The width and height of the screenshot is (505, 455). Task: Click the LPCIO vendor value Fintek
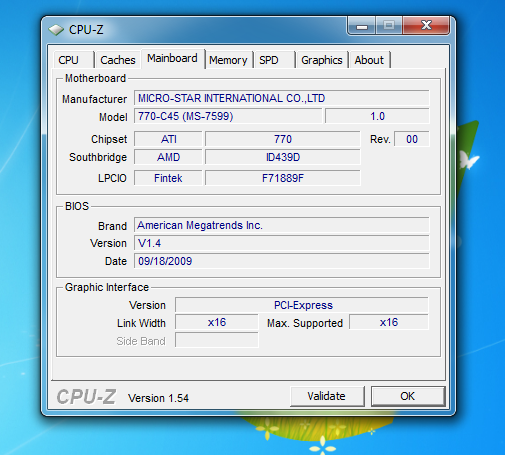click(x=168, y=178)
